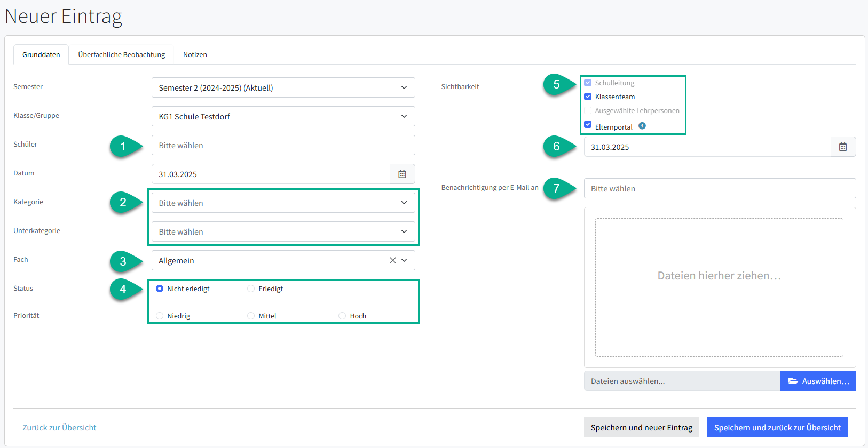
Task: Toggle the Elternportal checkbox
Action: click(588, 125)
